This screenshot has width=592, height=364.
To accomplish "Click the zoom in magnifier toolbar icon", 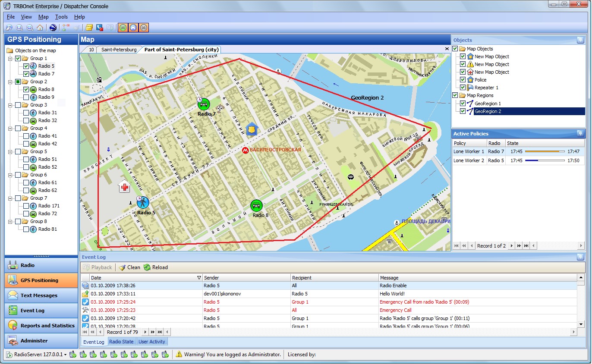I will [19, 28].
